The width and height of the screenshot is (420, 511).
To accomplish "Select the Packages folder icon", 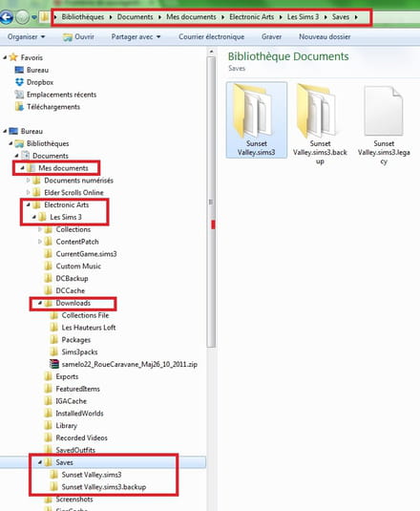I will (x=54, y=340).
